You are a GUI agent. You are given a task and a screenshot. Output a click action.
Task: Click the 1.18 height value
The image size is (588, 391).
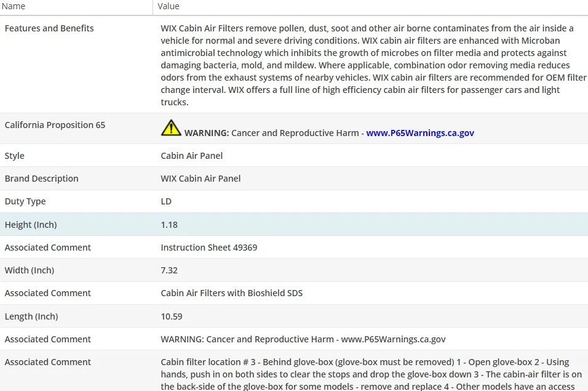point(169,225)
